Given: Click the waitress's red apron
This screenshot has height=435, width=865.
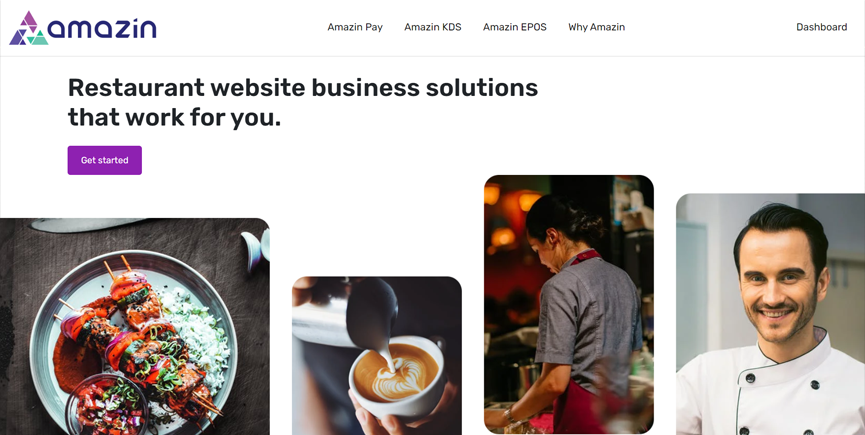Looking at the screenshot, I should coord(576,405).
